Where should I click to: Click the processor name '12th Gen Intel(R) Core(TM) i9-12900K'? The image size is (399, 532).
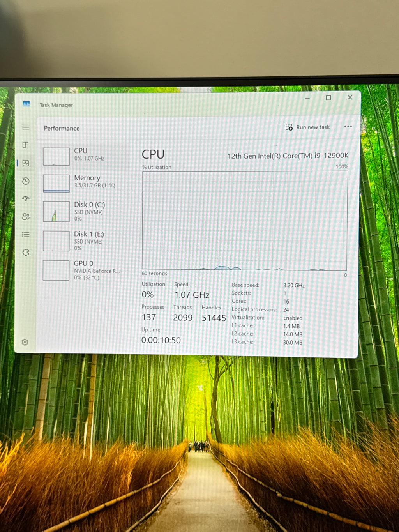tap(288, 156)
